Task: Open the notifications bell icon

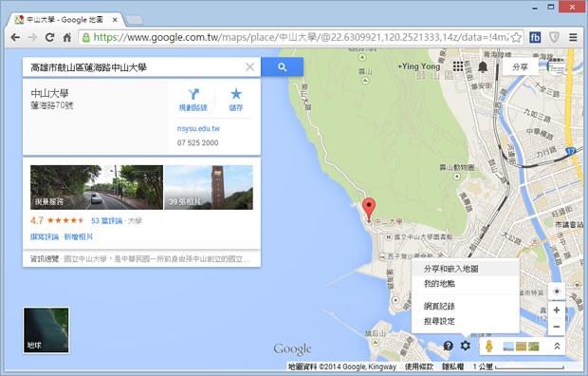Action: [483, 66]
